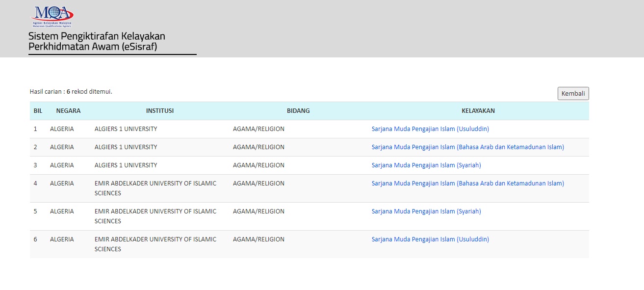Select row 4 EMIR ABDELKADER UNIVERSITY institution cell
Image resolution: width=644 pixels, height=290 pixels.
(155, 188)
